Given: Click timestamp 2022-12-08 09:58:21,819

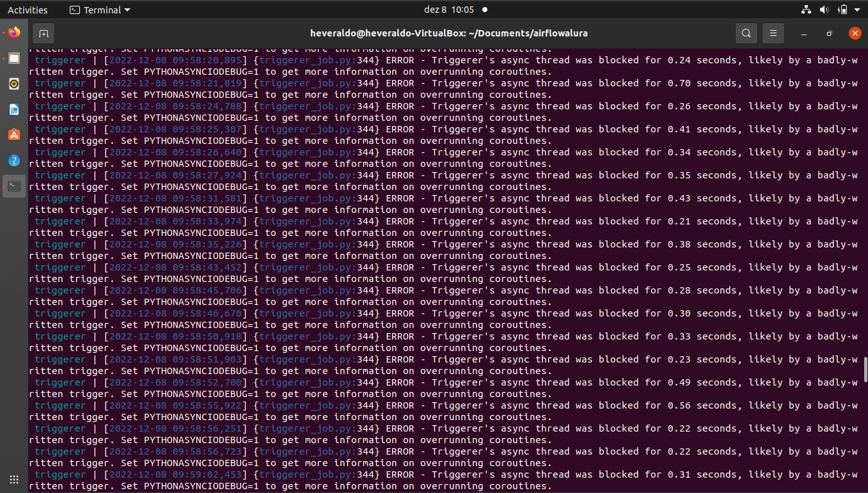Looking at the screenshot, I should coord(175,83).
